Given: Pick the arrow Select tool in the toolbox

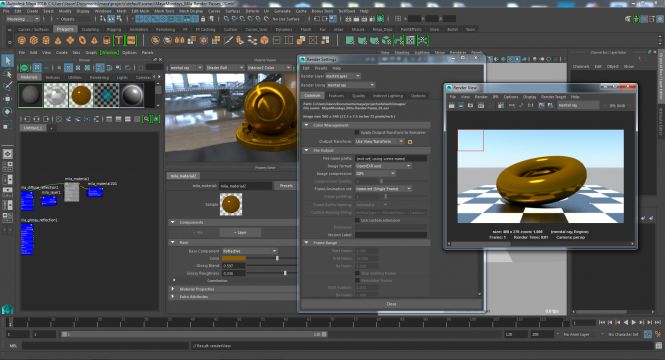Looking at the screenshot, I should [x=8, y=61].
